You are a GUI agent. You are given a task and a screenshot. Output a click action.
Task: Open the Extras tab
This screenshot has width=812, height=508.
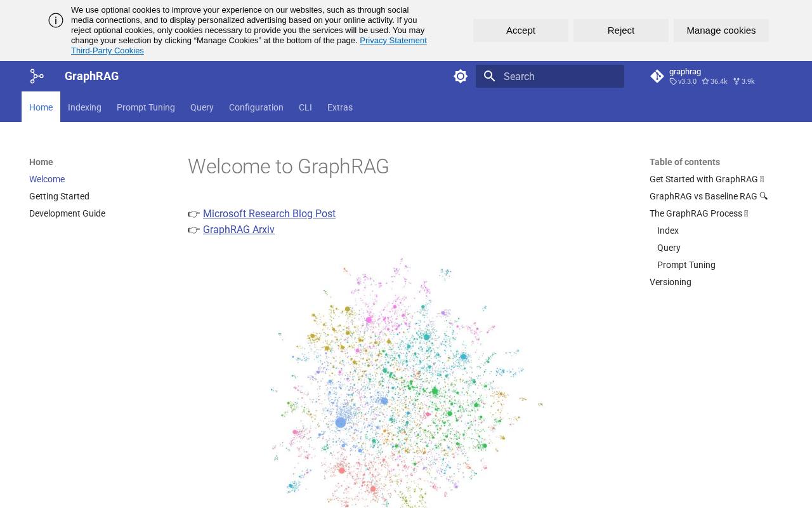[x=340, y=107]
